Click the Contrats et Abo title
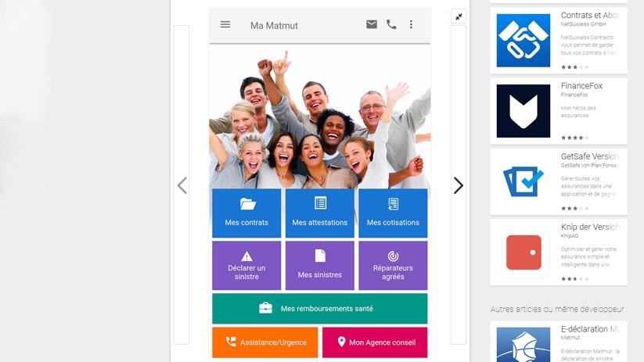Screen dimensions: 644x362 point(590,15)
